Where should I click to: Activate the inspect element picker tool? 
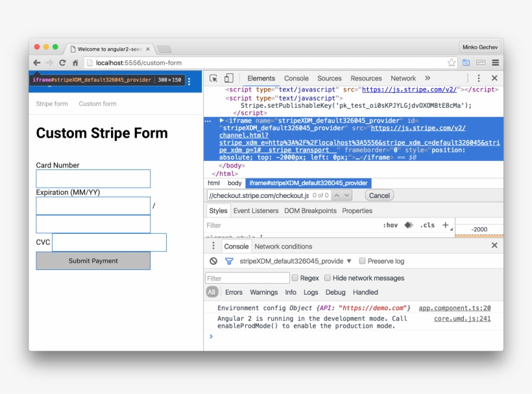[x=213, y=78]
